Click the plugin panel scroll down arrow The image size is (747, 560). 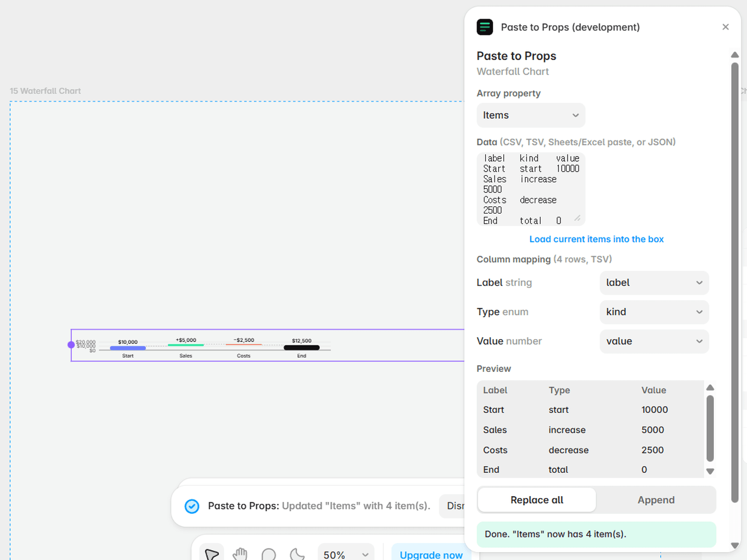pyautogui.click(x=735, y=546)
